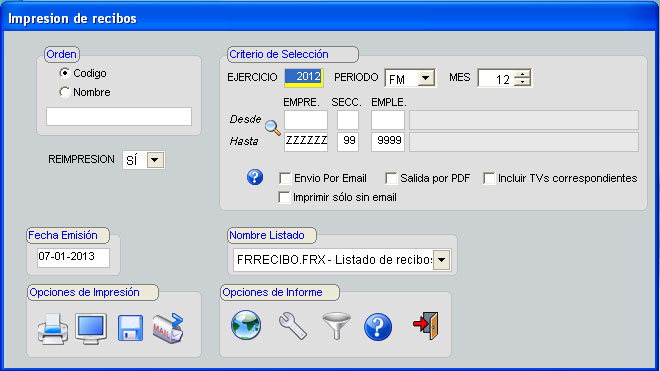Click the wrench configuration icon
Screen dimensions: 660x371
tap(293, 326)
